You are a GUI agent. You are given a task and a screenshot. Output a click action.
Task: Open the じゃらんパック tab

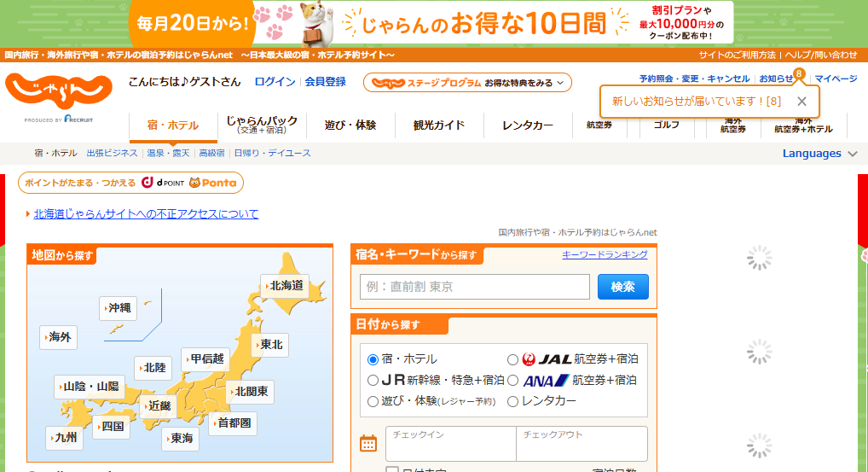click(262, 125)
